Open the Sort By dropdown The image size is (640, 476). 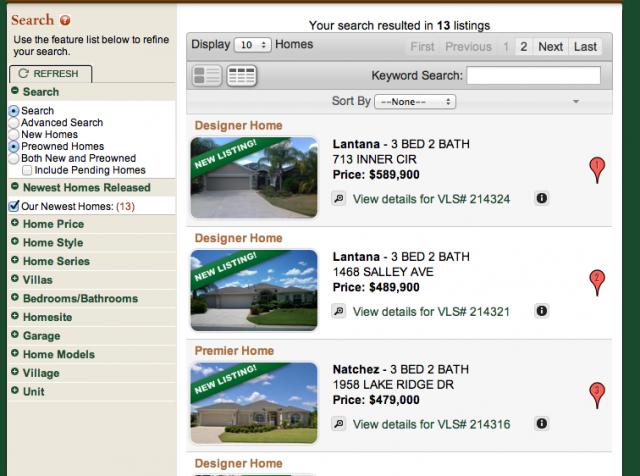click(x=415, y=102)
